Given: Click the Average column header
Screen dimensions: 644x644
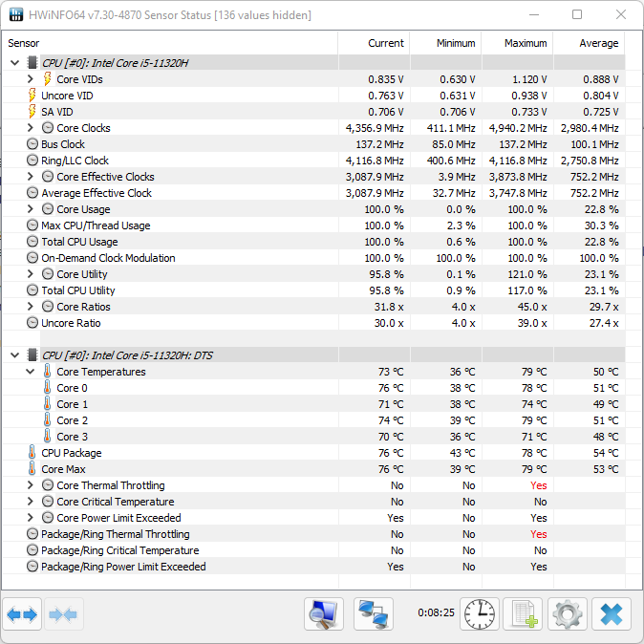Looking at the screenshot, I should [598, 43].
